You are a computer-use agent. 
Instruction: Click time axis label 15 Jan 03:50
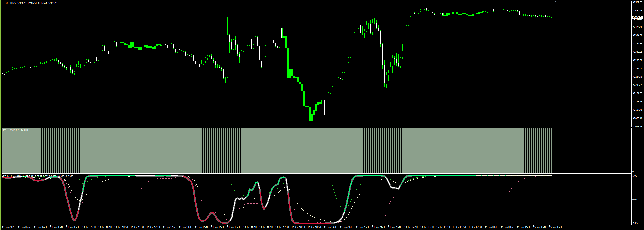(x=508, y=227)
